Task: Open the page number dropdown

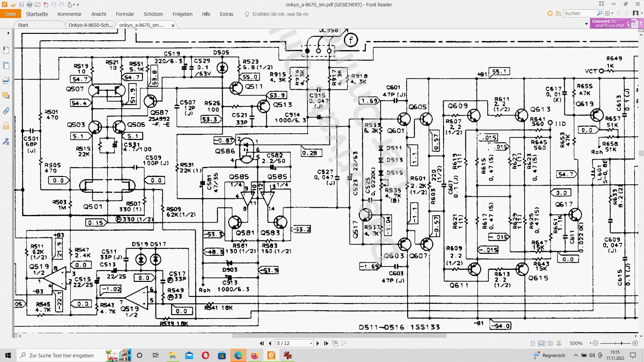Action: coord(311,343)
